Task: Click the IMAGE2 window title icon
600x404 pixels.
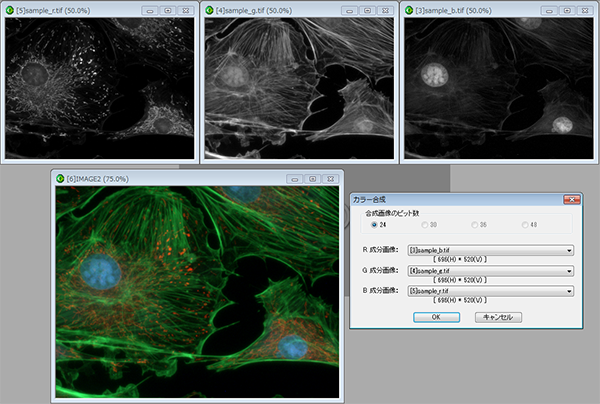Action: (59, 178)
